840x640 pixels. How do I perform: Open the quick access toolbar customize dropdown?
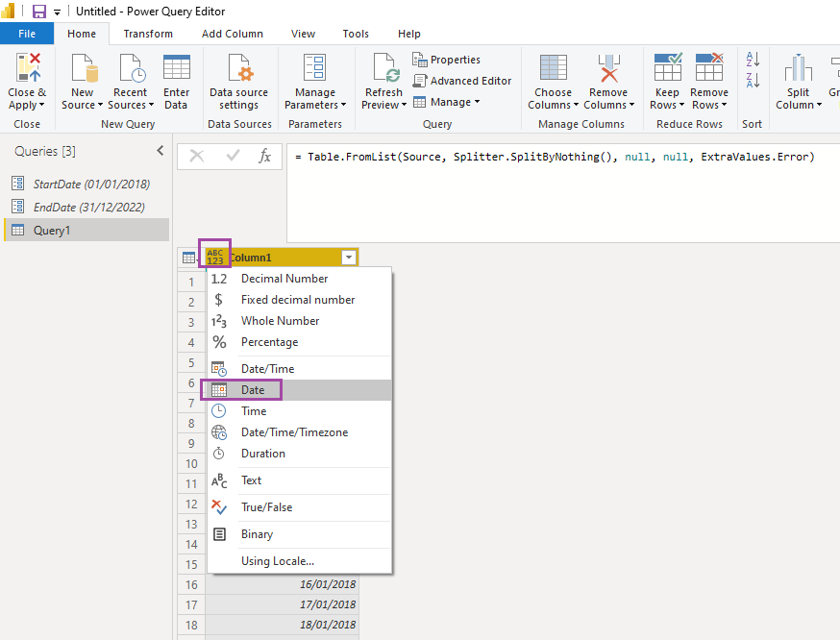tap(58, 12)
